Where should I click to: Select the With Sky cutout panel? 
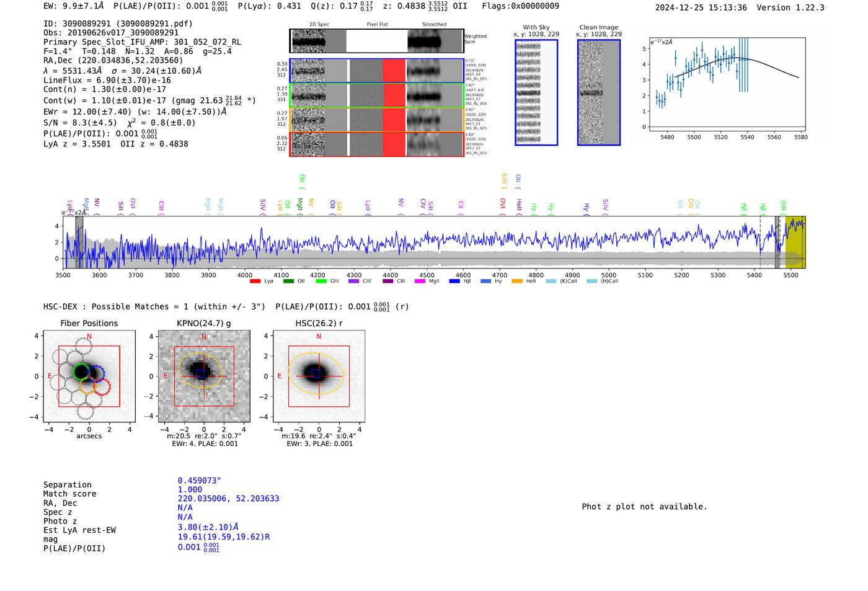tap(536, 92)
